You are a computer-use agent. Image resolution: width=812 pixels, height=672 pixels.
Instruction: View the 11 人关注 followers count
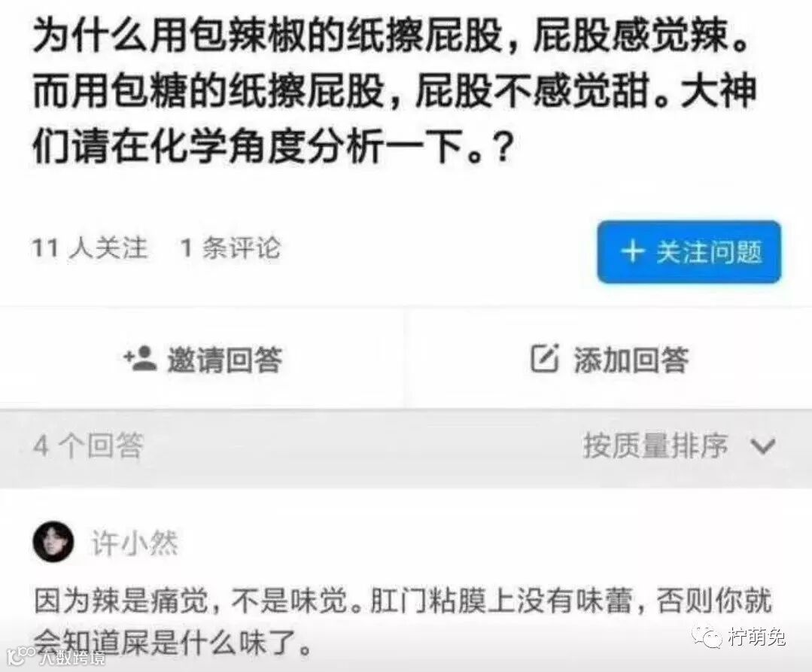[90, 248]
